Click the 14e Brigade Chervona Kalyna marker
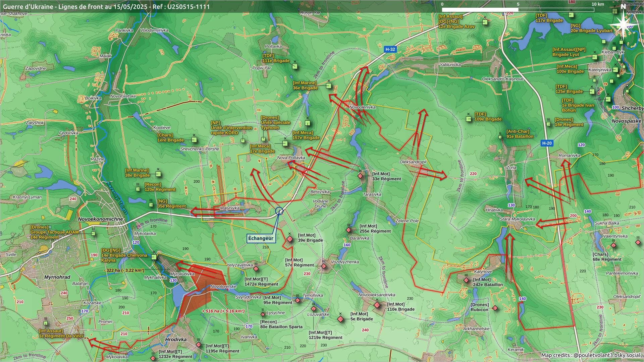 pyautogui.click(x=154, y=257)
